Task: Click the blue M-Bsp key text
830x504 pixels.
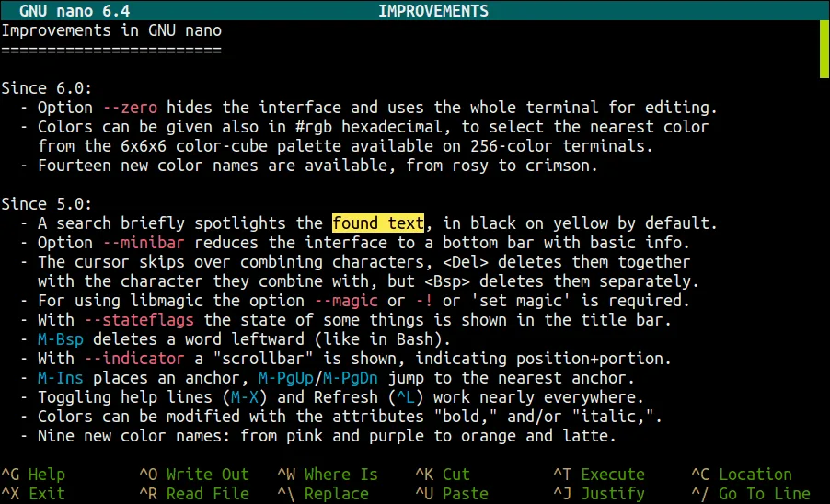Action: click(61, 339)
